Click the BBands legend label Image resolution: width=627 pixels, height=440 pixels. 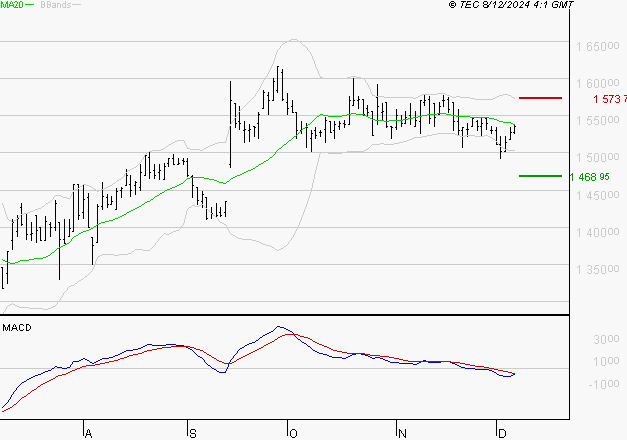tap(56, 5)
